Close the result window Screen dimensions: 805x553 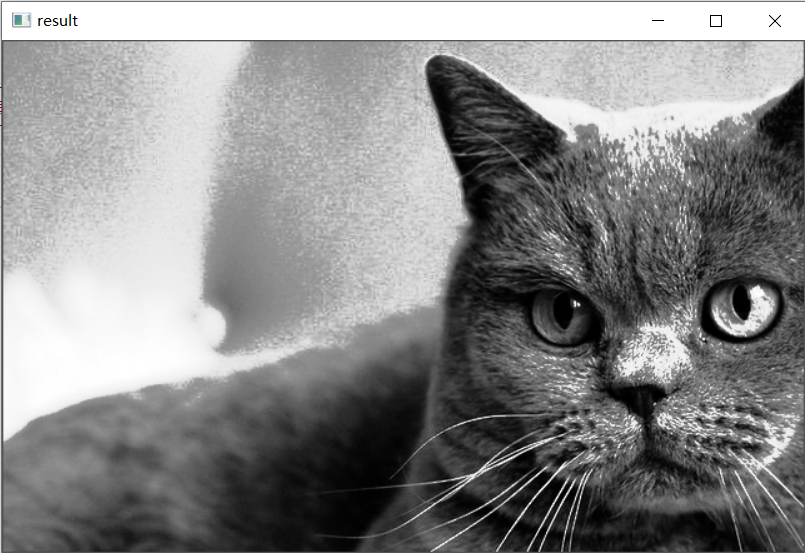pyautogui.click(x=774, y=20)
